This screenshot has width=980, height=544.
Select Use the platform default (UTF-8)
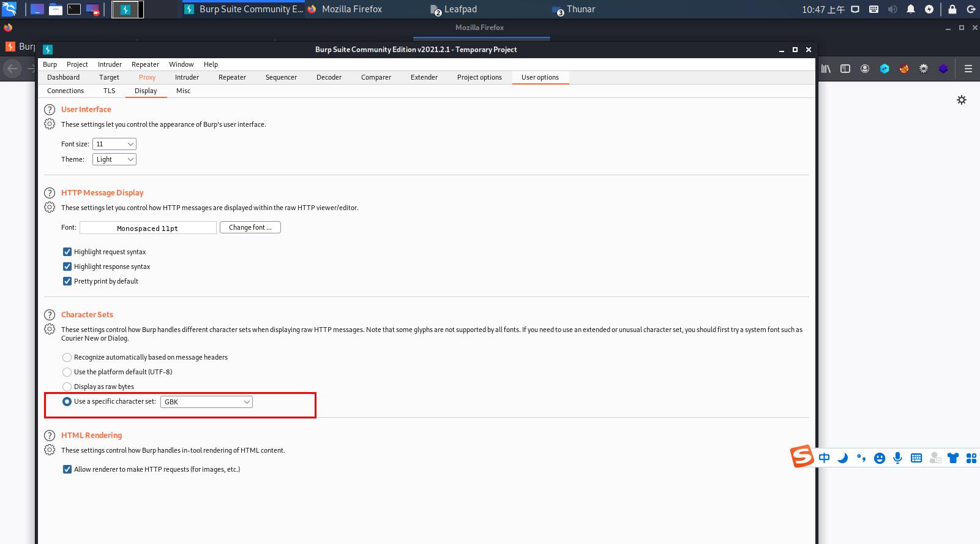click(67, 372)
